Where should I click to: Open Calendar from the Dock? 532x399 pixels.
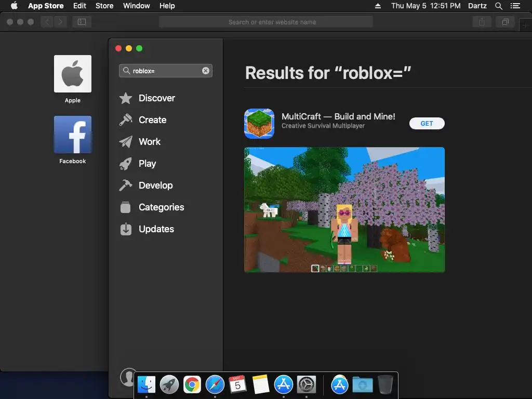(237, 384)
